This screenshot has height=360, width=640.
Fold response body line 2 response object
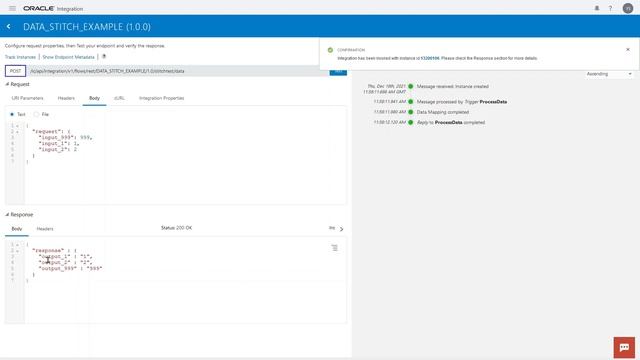coord(18,251)
